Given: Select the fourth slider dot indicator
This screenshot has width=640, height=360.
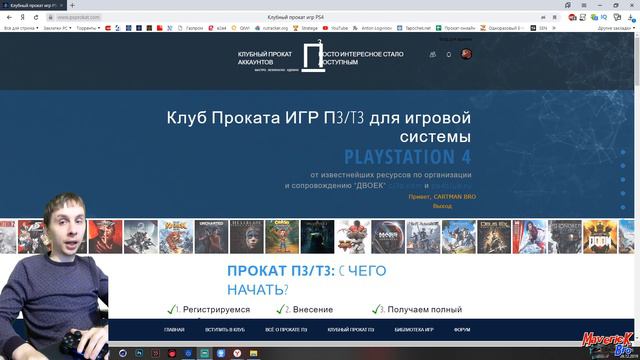Looking at the screenshot, I should pyautogui.click(x=623, y=193).
